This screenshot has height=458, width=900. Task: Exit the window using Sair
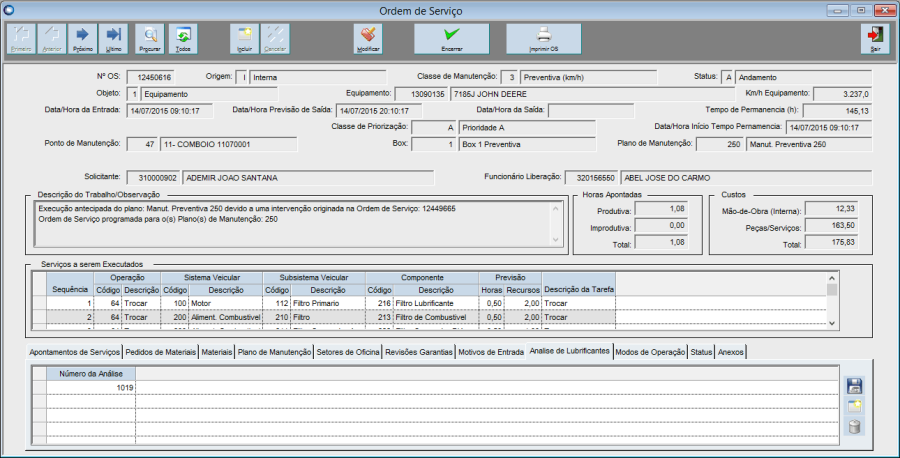click(875, 39)
